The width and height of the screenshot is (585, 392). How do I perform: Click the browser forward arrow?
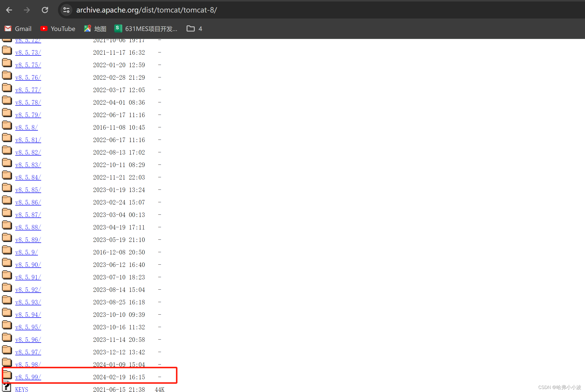pyautogui.click(x=27, y=10)
